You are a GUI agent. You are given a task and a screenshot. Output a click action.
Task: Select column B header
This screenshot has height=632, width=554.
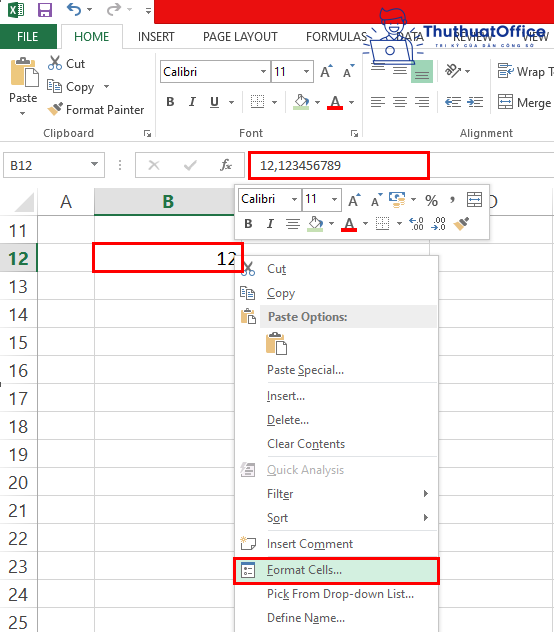(165, 202)
